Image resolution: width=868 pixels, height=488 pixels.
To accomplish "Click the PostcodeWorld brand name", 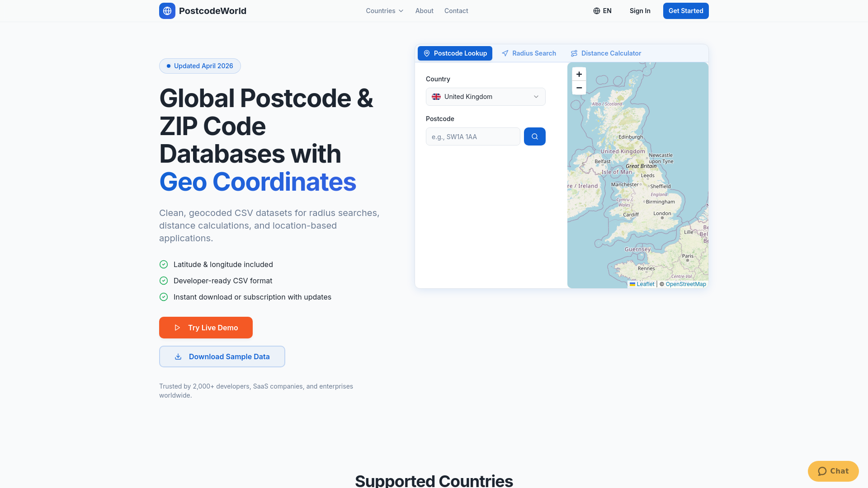I will point(212,11).
